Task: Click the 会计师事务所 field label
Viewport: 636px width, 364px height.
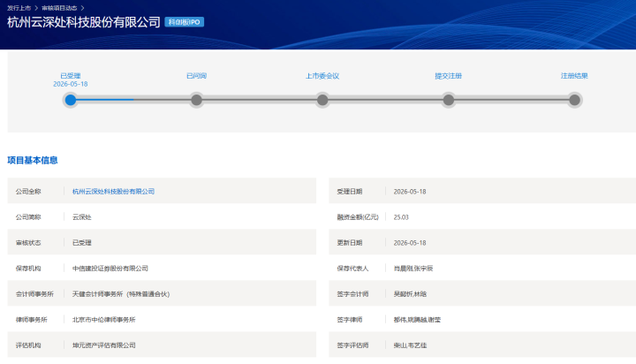Action: pos(34,294)
